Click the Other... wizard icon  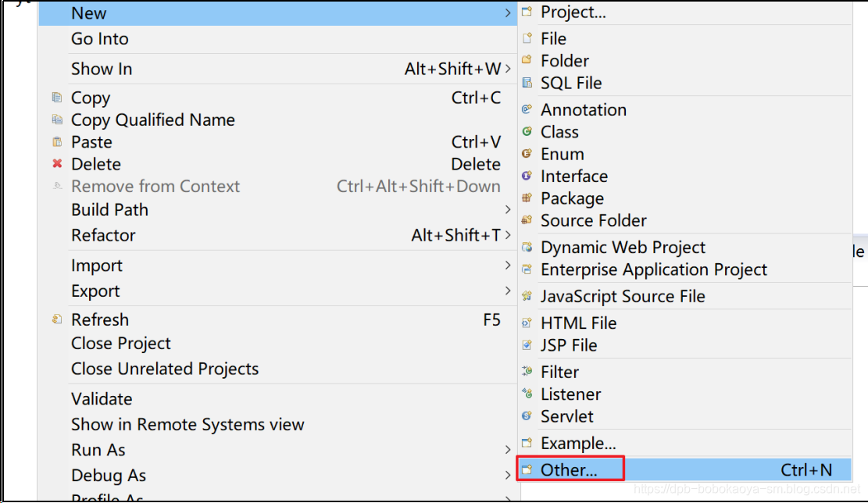527,469
